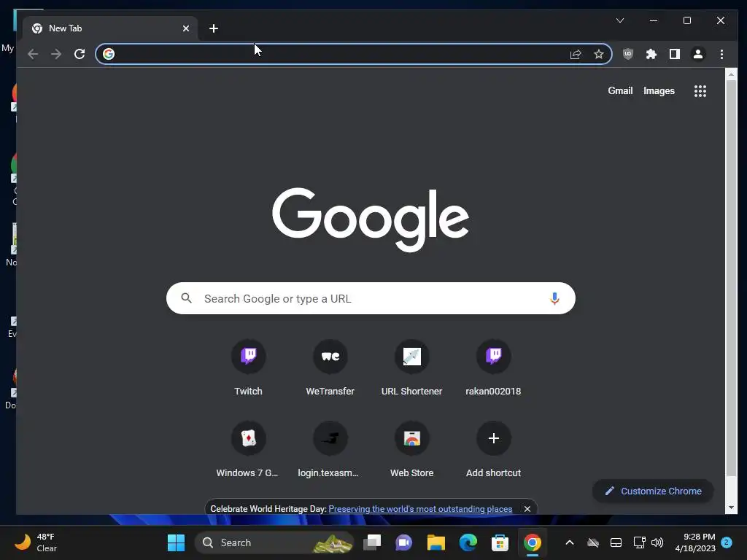This screenshot has height=560, width=747.
Task: Click the taskbar Search box
Action: pos(274,542)
